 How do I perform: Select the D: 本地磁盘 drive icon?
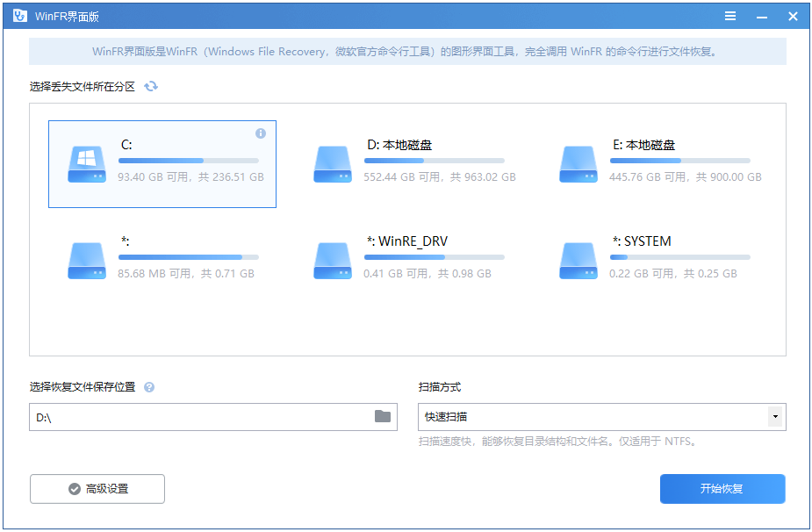tap(333, 163)
